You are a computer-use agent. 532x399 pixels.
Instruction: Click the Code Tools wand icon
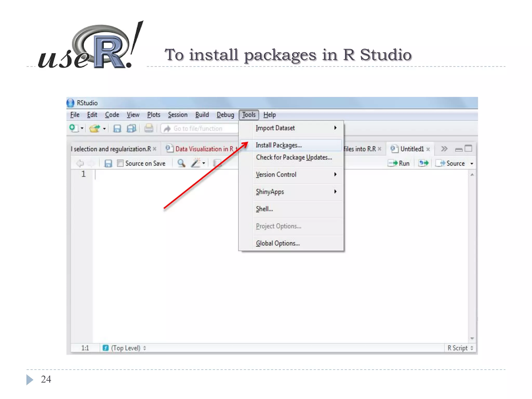(x=196, y=163)
